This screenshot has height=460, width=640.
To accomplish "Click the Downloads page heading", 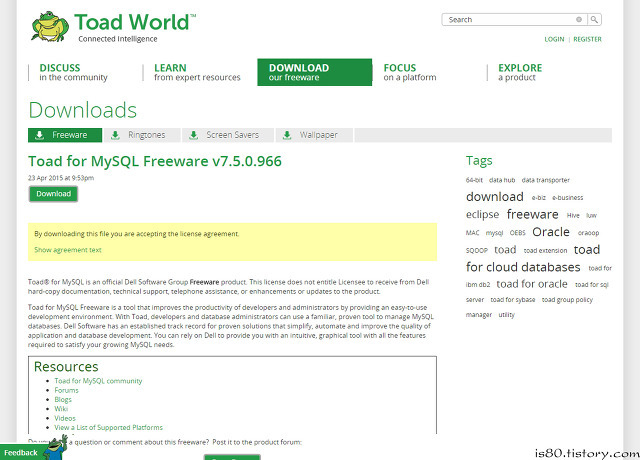I will pos(82,110).
